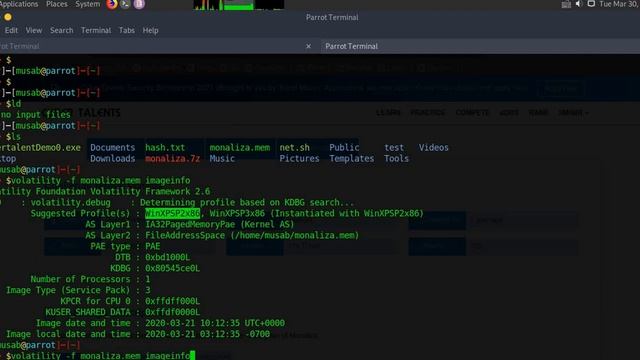Click the test directory name

tap(394, 147)
